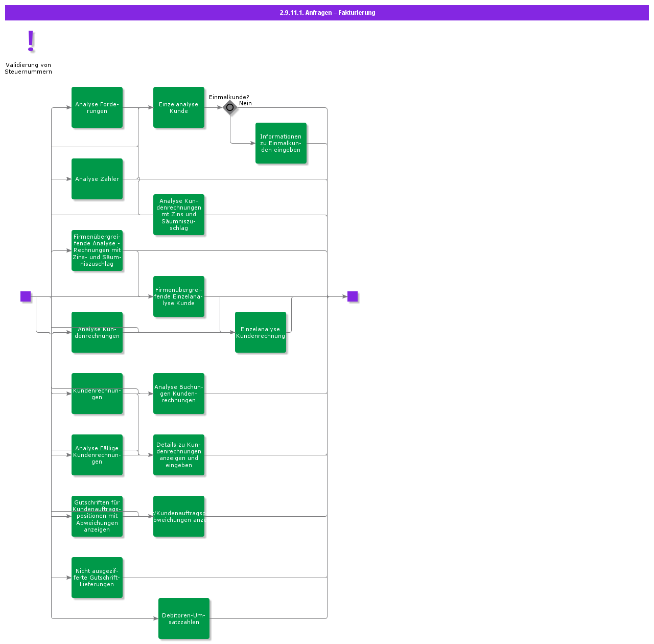
Task: Click the Nein branch label
Action: 245,103
